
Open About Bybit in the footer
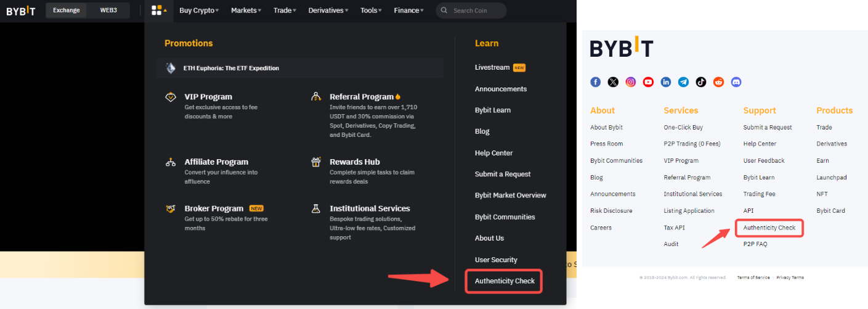(606, 128)
